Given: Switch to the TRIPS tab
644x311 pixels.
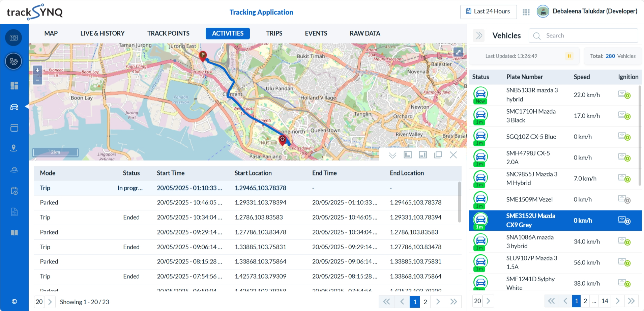Looking at the screenshot, I should (274, 33).
